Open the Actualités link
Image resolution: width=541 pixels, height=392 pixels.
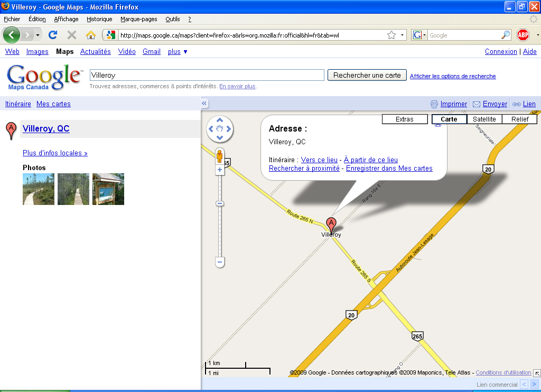pos(95,51)
